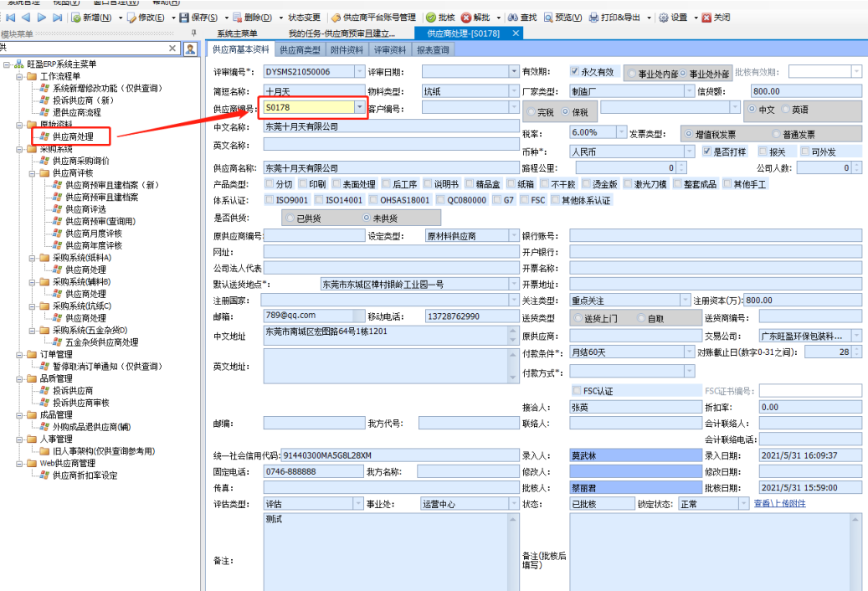Open 供应商月度评核 tree item

point(94,233)
